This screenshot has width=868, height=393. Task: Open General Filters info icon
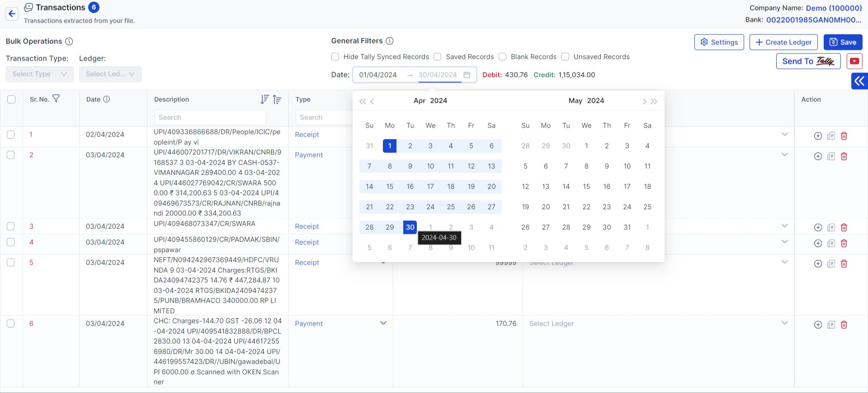(x=390, y=41)
